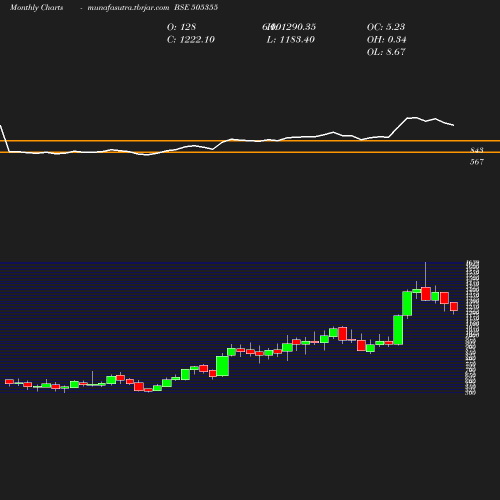The height and width of the screenshot is (500, 500).
Task: Click the low value 'L: 1183.40'
Action: [x=291, y=40]
